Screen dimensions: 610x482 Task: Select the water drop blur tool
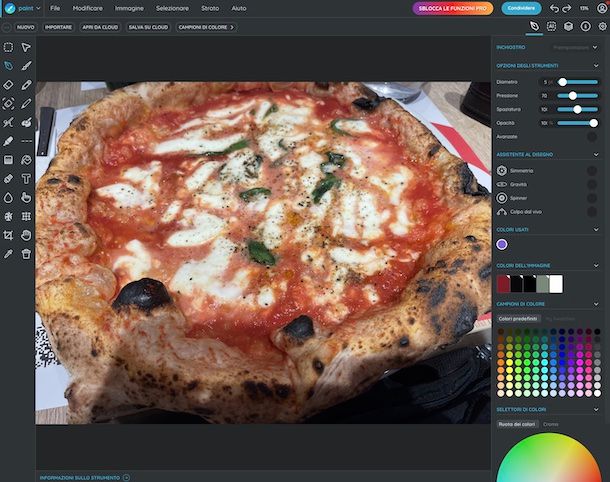[x=8, y=198]
